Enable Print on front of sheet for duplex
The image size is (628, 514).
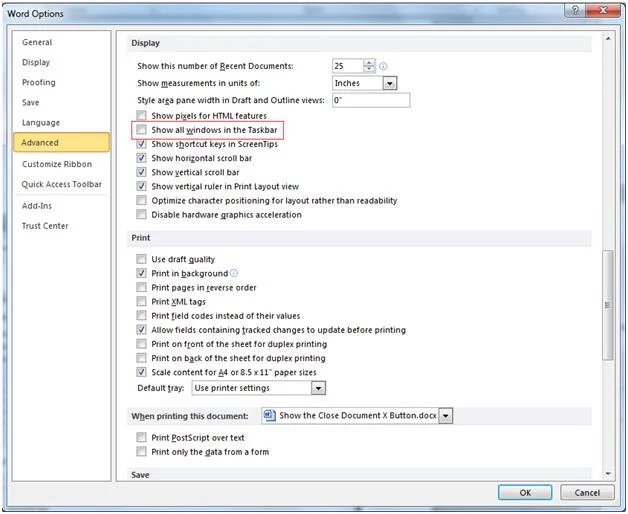point(141,344)
